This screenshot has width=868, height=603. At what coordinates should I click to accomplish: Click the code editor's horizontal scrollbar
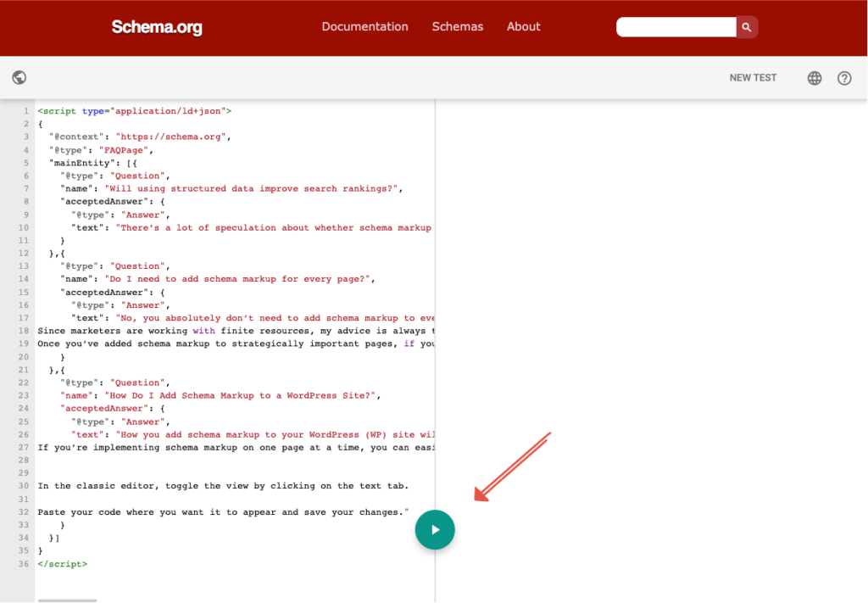pos(68,600)
